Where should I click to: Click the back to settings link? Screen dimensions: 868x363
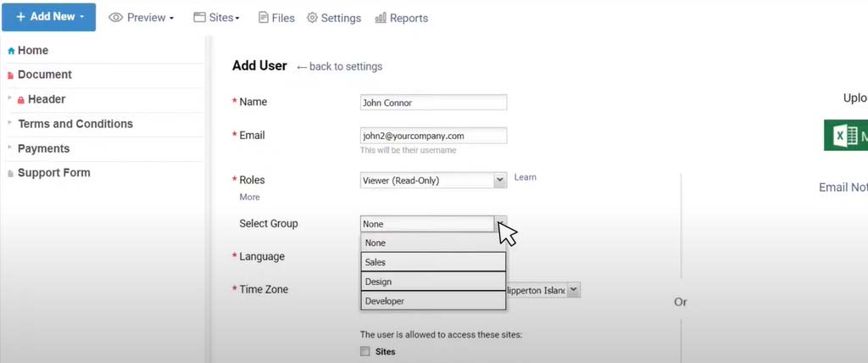tap(339, 66)
